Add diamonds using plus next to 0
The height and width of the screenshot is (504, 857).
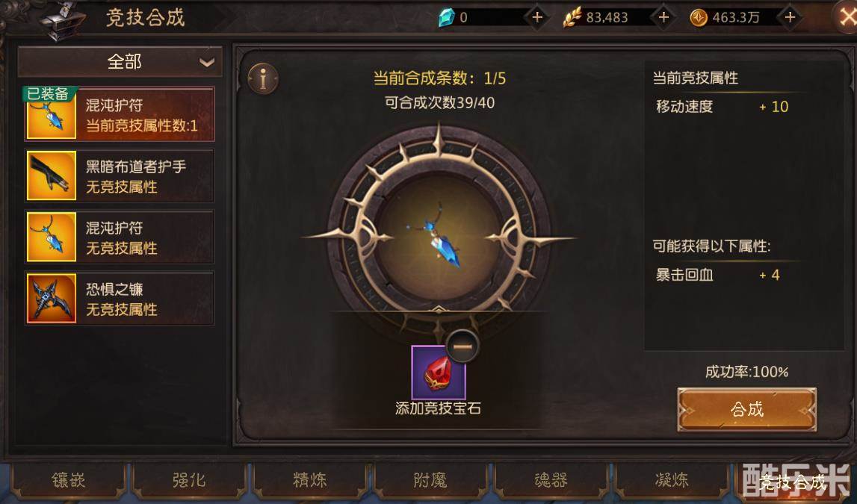coord(537,17)
